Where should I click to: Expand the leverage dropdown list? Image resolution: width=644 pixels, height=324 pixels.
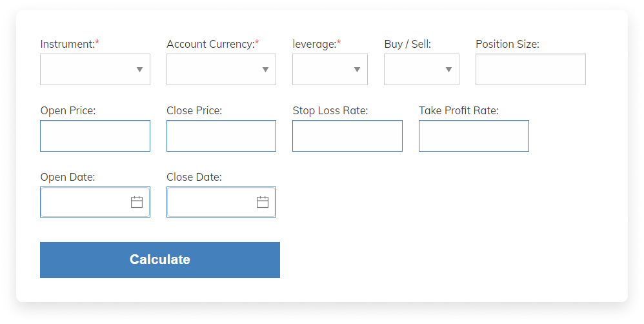point(330,70)
